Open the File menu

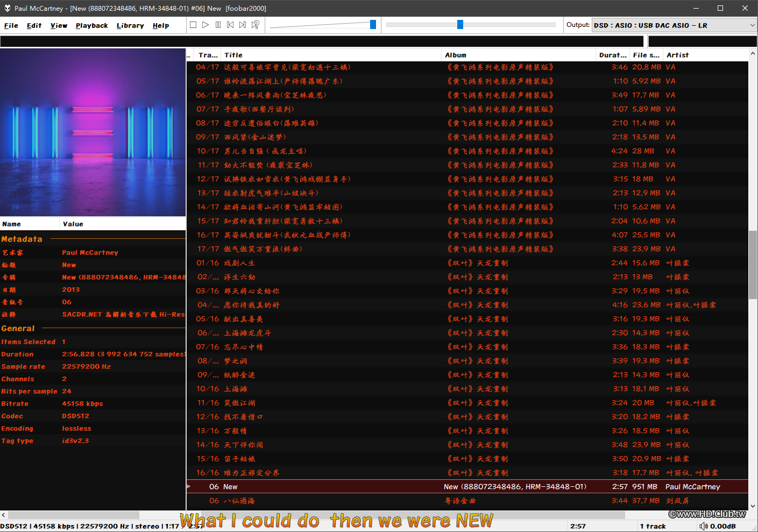pos(11,25)
